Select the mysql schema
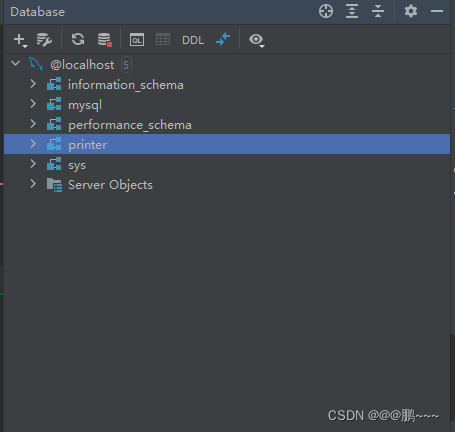455x432 pixels. [x=85, y=105]
